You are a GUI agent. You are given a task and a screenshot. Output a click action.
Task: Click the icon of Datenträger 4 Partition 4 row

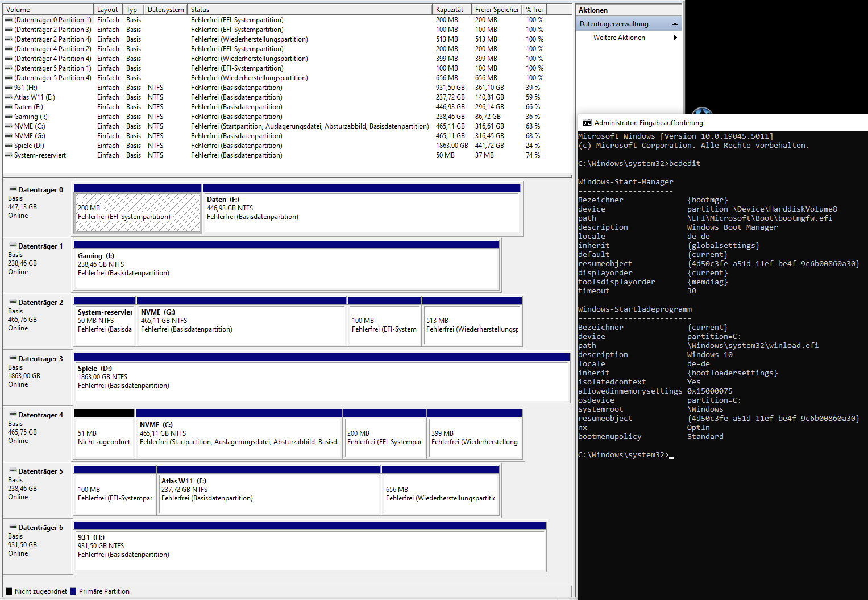[9, 59]
